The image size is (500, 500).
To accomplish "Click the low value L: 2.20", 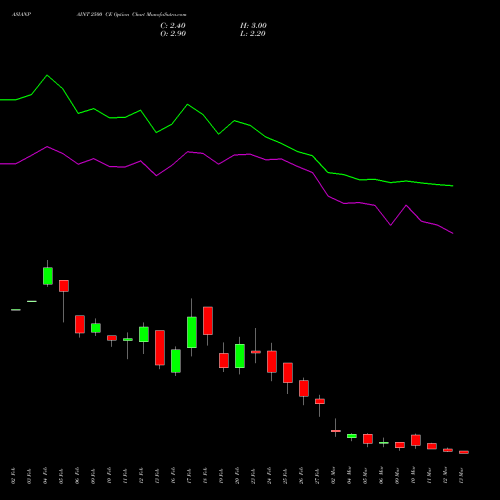I will click(253, 34).
